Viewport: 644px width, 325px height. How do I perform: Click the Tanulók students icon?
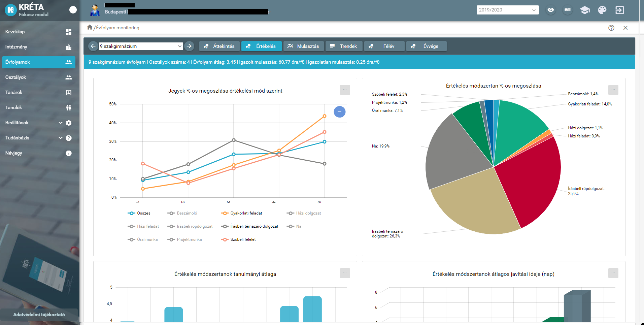[x=69, y=108]
